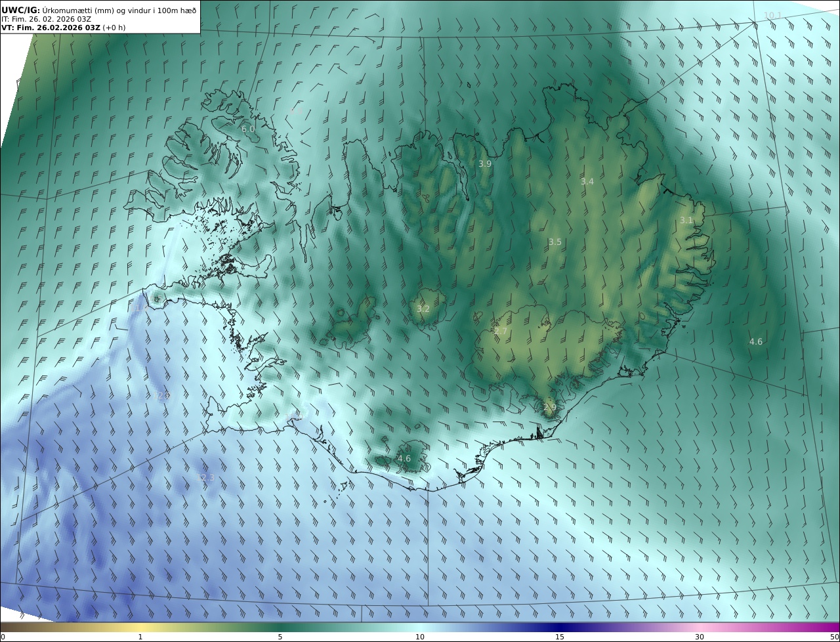Click the colorbar tick label 1
The height and width of the screenshot is (642, 840).
point(140,637)
